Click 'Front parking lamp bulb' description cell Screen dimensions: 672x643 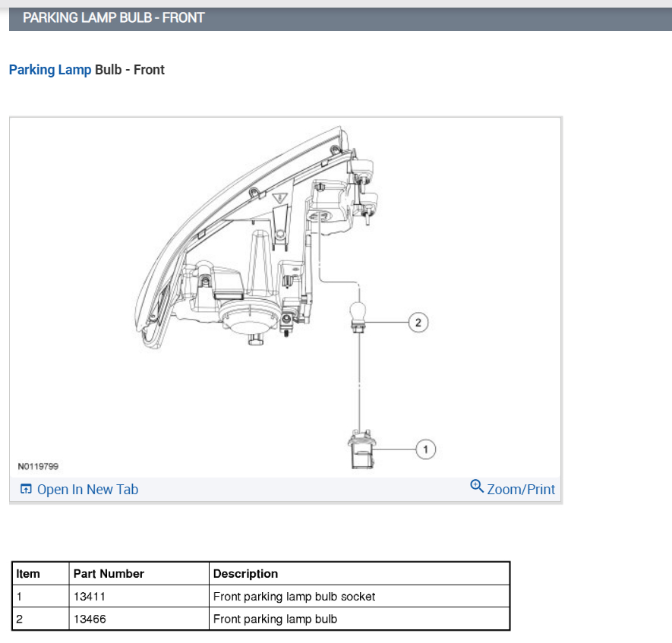point(359,619)
